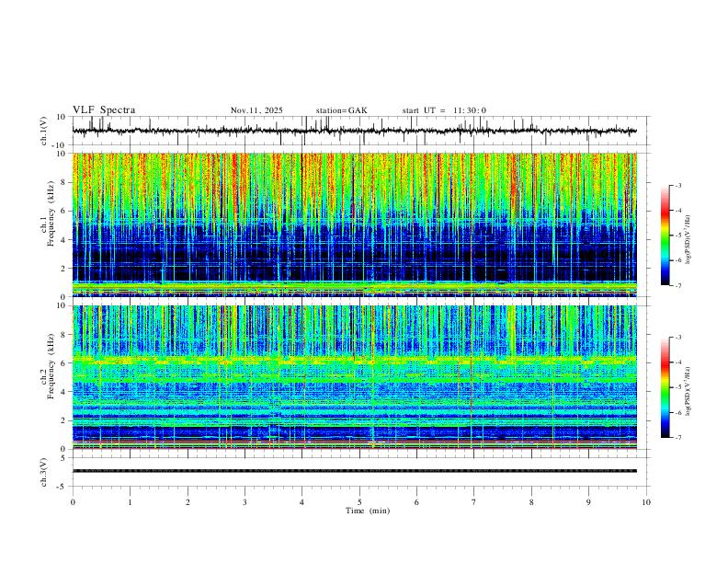Click the 'ch.3(V)' axis label
The height and width of the screenshot is (563, 728).
(x=44, y=472)
